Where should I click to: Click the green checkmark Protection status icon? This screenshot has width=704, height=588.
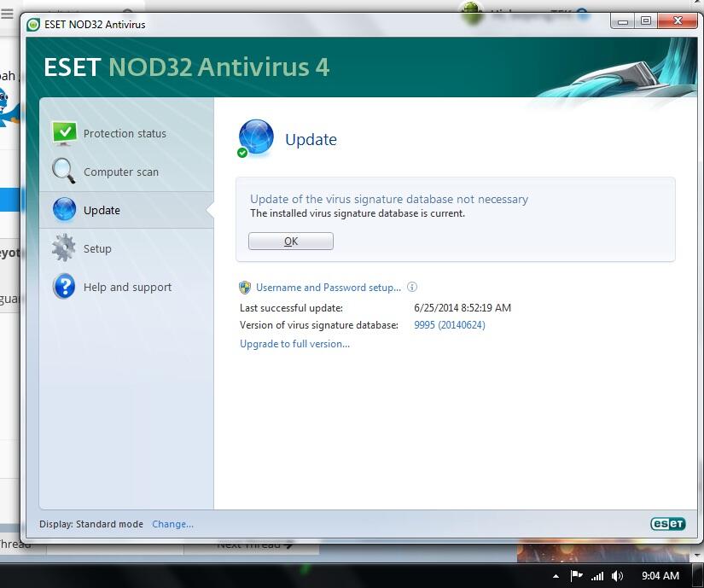pos(64,133)
